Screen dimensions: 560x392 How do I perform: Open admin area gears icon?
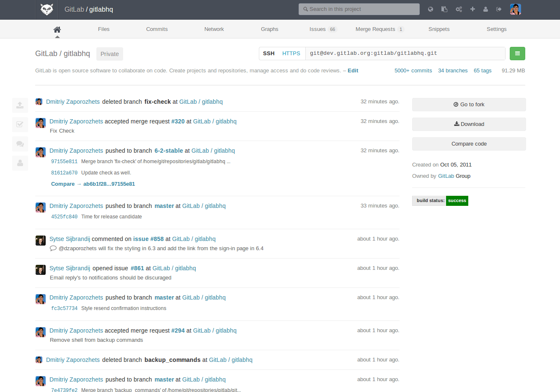(459, 9)
